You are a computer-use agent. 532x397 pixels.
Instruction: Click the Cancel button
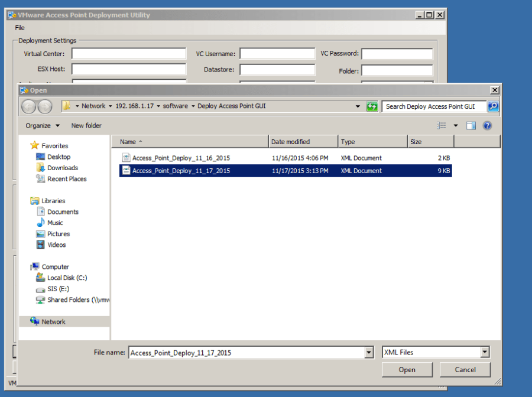[465, 370]
